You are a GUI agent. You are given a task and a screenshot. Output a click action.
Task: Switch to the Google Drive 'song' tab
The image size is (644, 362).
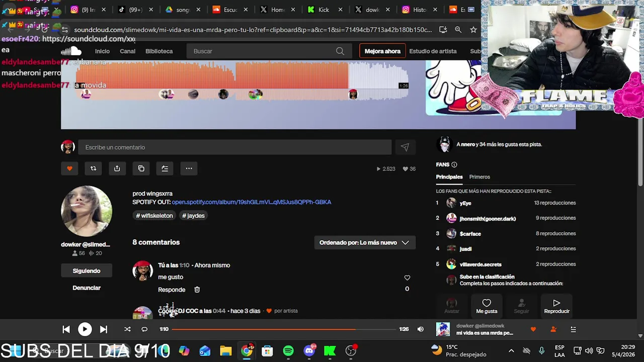coord(182,10)
